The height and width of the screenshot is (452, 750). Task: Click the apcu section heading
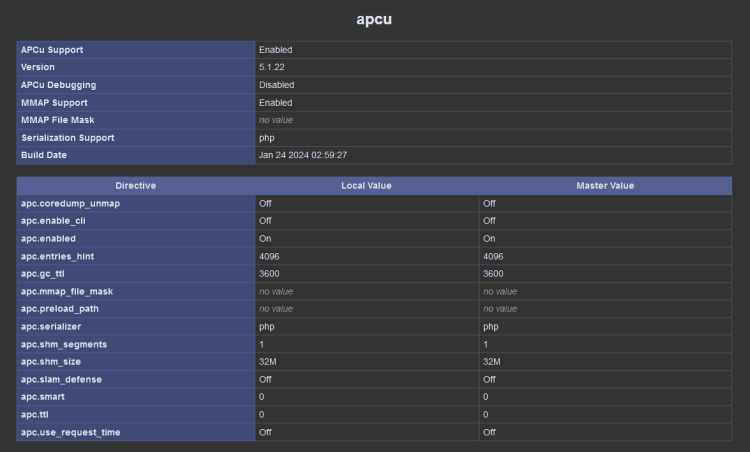(x=375, y=19)
